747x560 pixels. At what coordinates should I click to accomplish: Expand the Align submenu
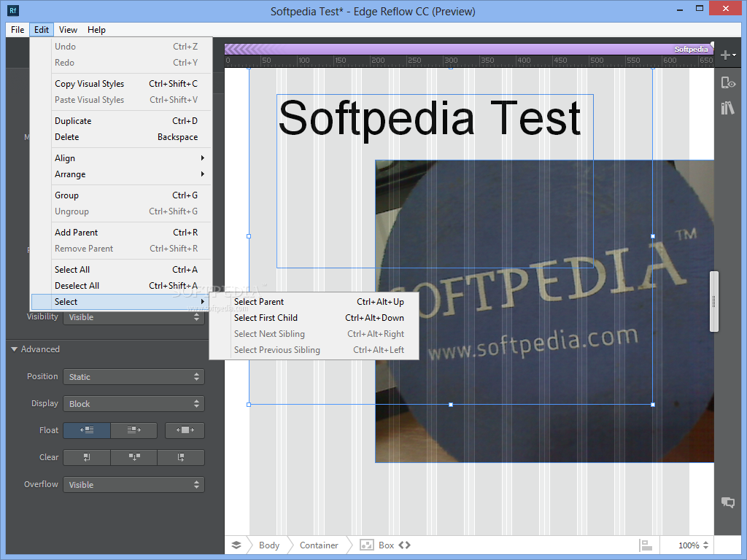(x=122, y=158)
